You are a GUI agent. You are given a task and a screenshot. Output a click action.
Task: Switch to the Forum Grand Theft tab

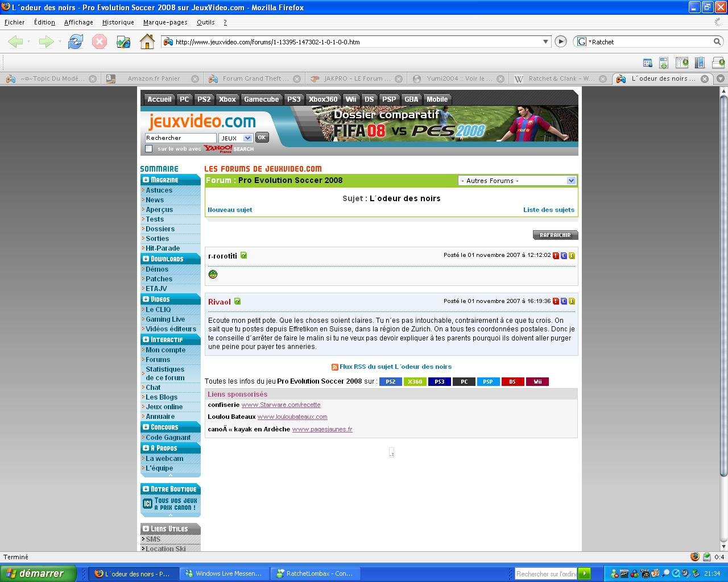tap(255, 79)
